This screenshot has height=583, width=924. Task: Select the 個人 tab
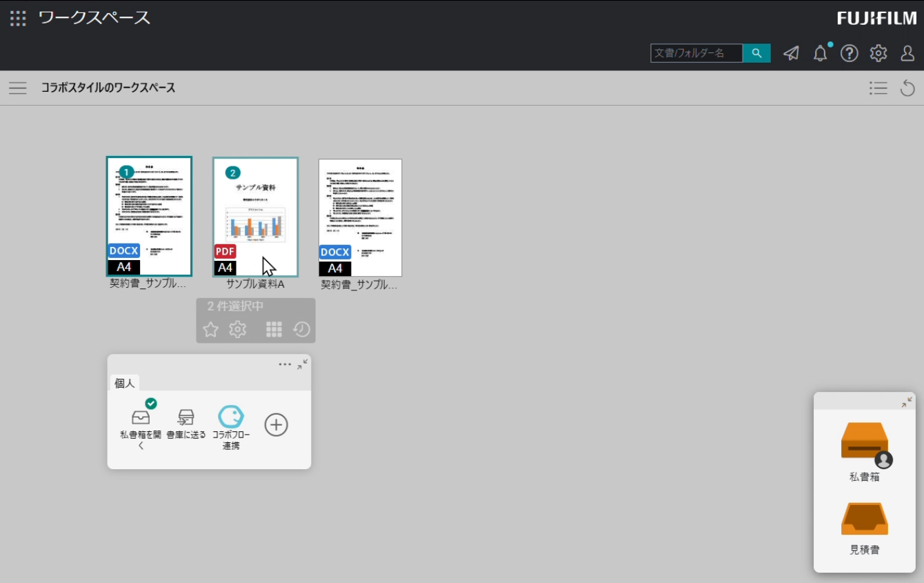pos(125,383)
